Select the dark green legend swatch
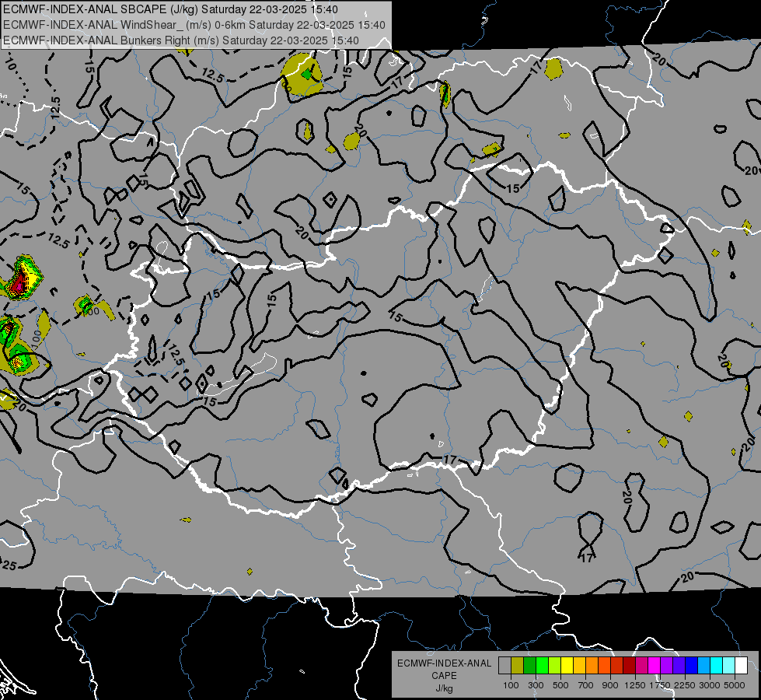 (529, 665)
